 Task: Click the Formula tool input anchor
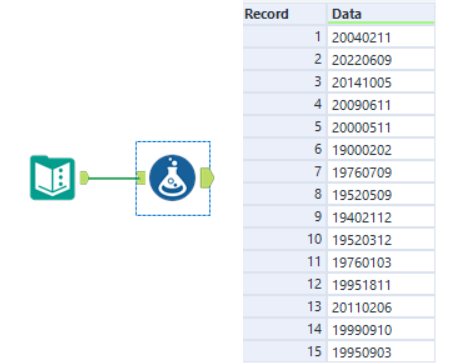141,178
